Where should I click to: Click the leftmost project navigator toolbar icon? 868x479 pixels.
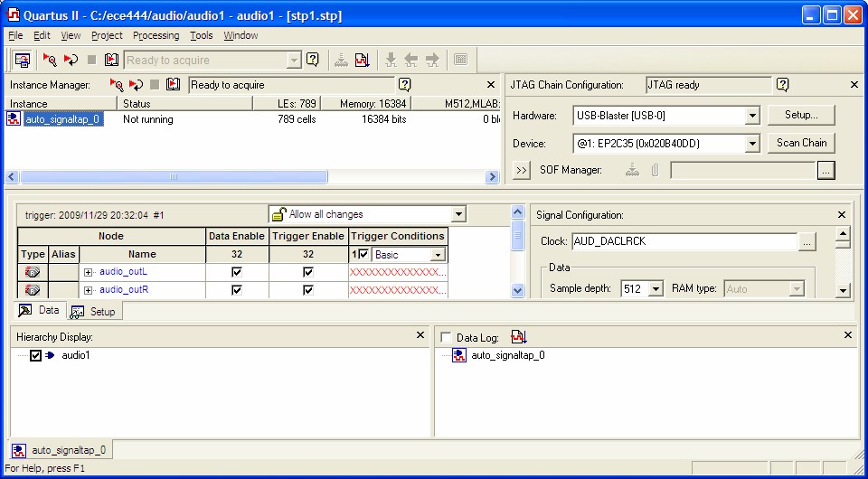point(22,60)
